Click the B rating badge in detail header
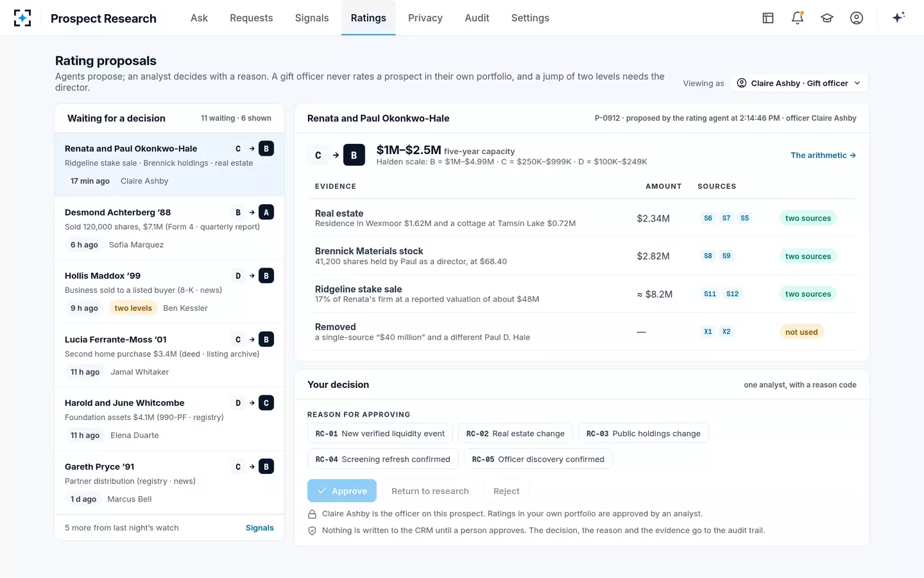This screenshot has width=924, height=578. pos(354,155)
